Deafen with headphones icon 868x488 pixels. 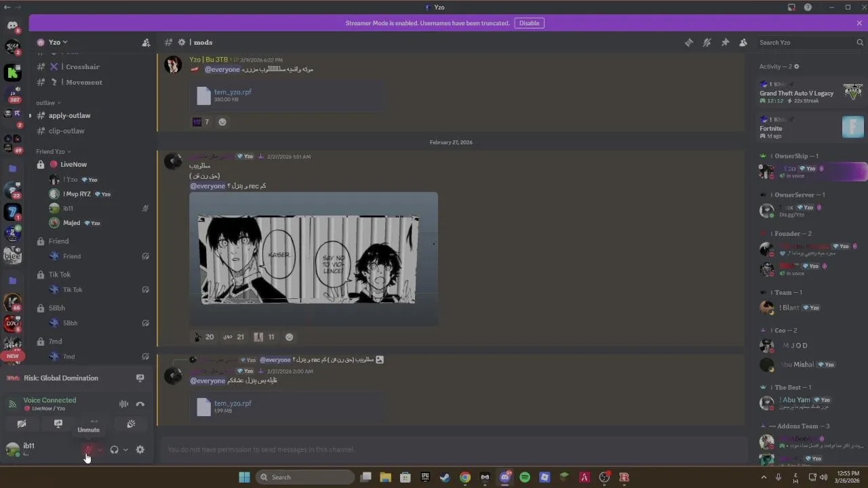tap(114, 449)
